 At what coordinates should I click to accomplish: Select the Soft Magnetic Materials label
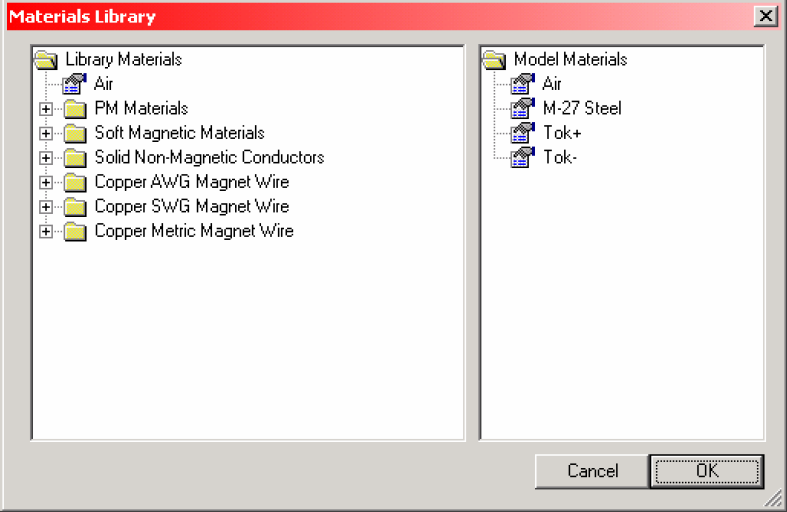180,133
